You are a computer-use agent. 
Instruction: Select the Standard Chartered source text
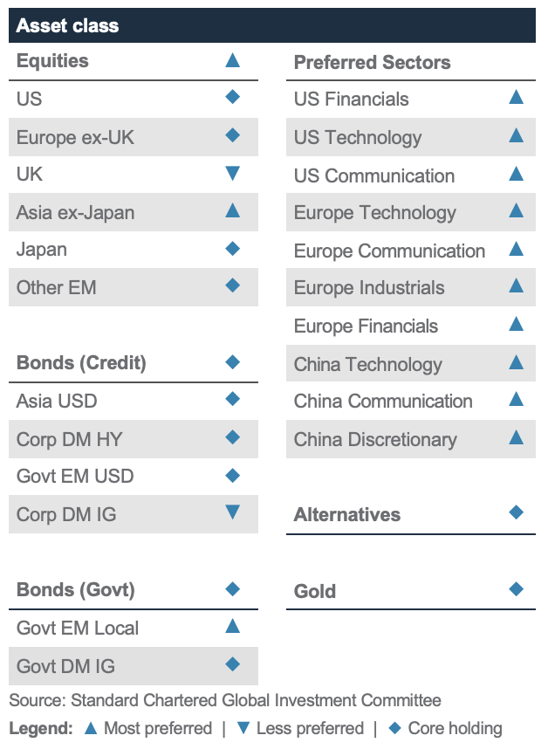point(224,700)
